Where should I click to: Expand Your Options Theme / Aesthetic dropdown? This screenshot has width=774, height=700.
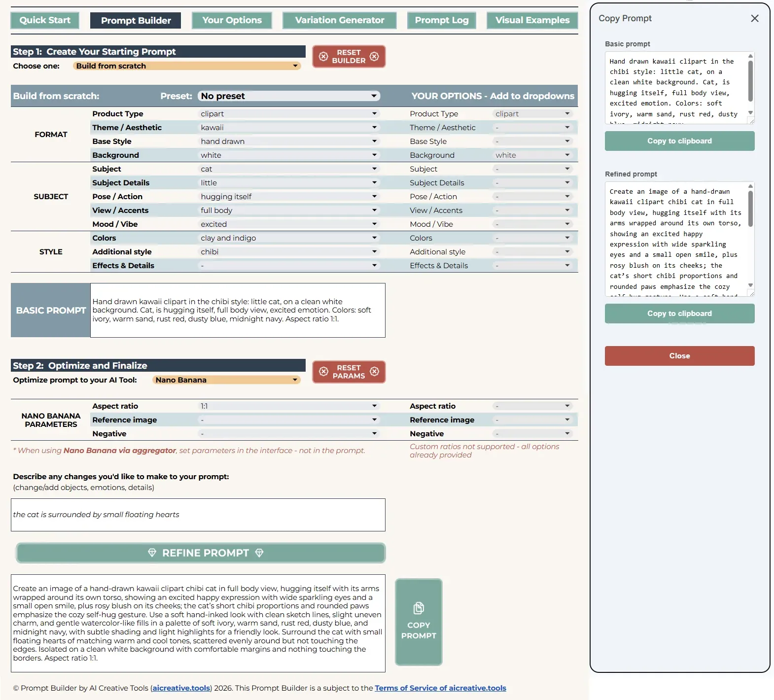pyautogui.click(x=533, y=128)
